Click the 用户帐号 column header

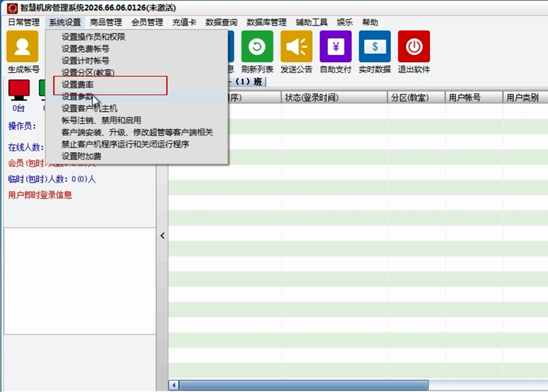[x=465, y=98]
